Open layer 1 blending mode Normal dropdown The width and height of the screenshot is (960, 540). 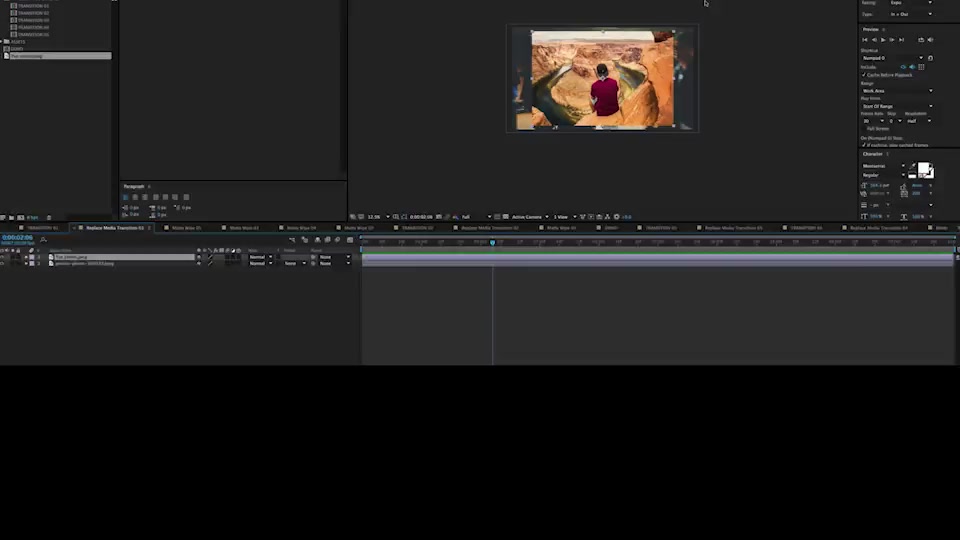click(x=260, y=257)
